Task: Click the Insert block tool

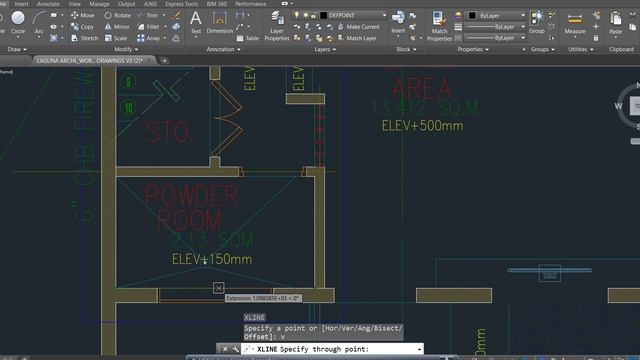Action: [x=398, y=22]
